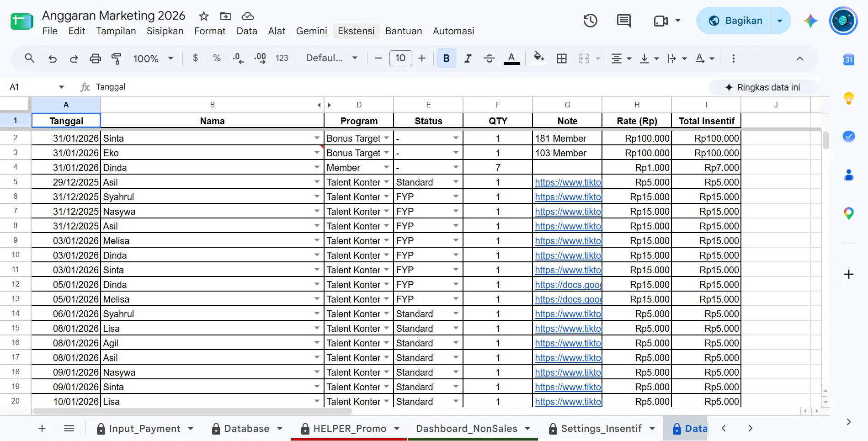Click the Bagikan share button
The image size is (868, 441).
click(735, 21)
